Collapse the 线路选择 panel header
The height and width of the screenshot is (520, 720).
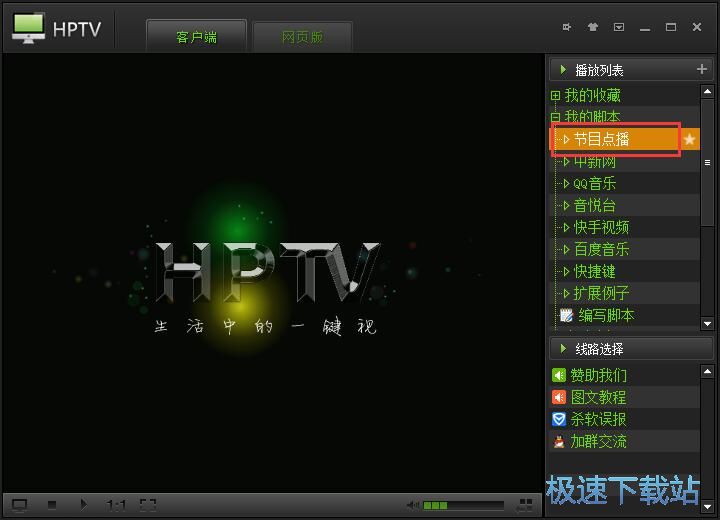(631, 349)
